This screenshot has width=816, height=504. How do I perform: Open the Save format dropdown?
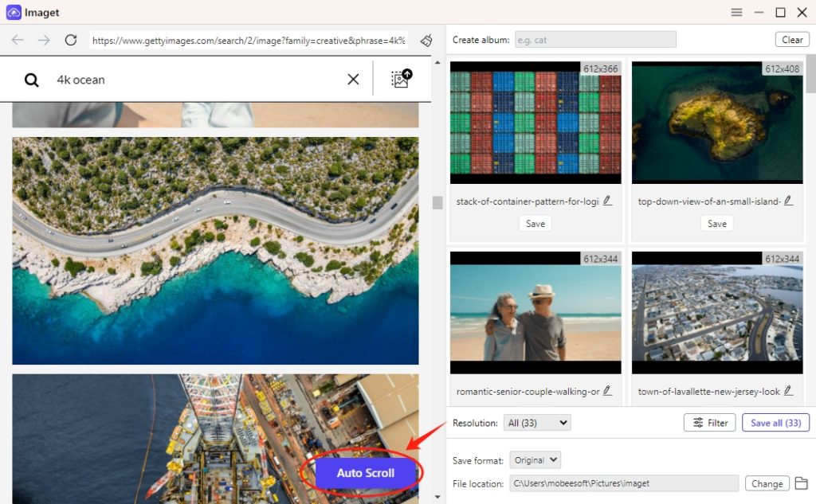point(535,460)
